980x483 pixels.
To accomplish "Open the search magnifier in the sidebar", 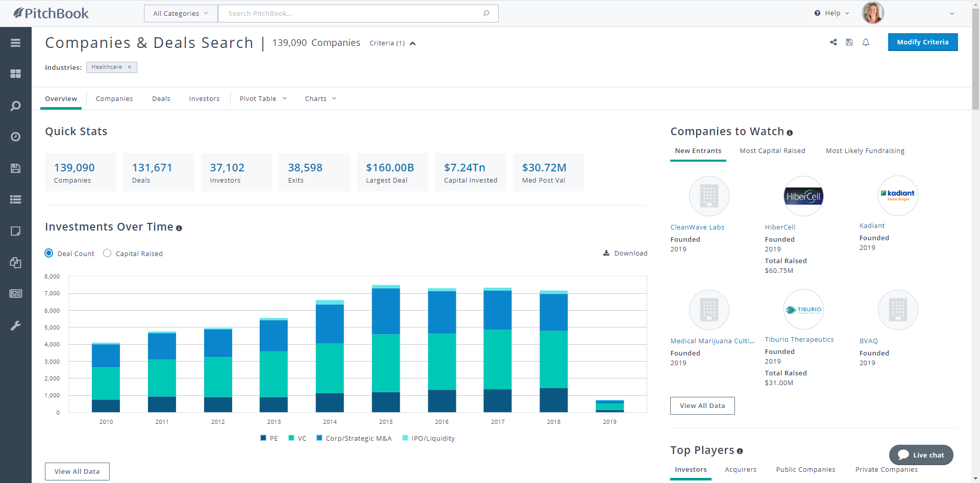I will [15, 106].
